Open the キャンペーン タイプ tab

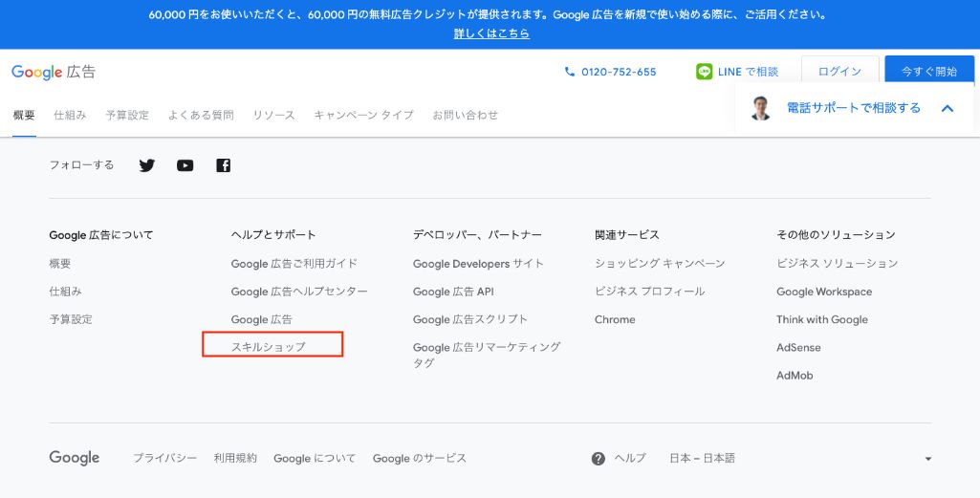(363, 115)
